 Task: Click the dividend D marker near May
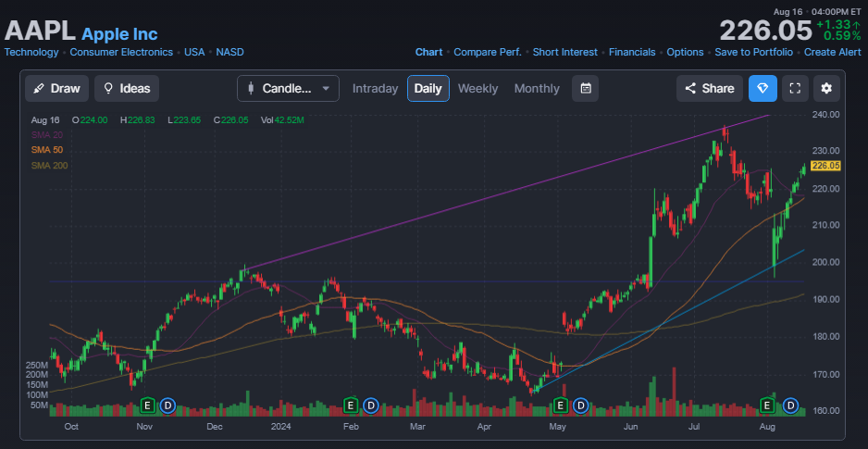click(x=581, y=405)
